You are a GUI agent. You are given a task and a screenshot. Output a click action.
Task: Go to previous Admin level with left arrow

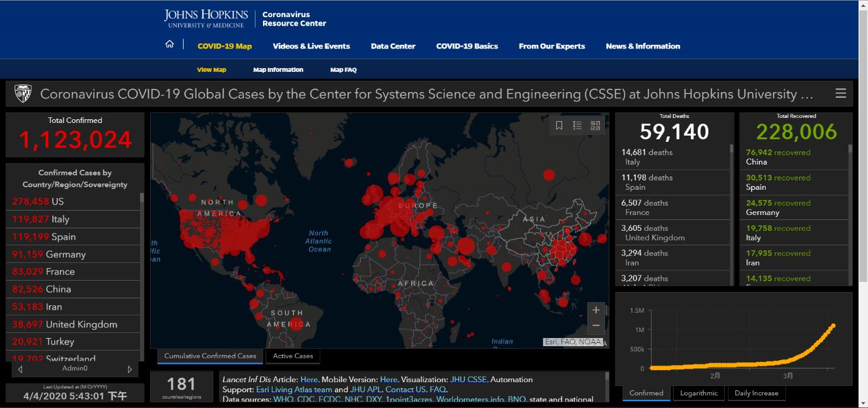tap(21, 369)
